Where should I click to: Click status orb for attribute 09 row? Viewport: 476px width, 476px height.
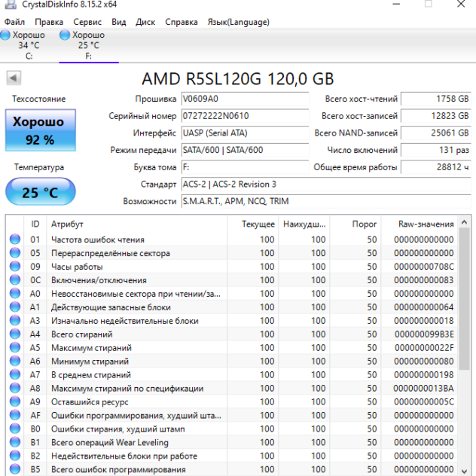pos(15,266)
